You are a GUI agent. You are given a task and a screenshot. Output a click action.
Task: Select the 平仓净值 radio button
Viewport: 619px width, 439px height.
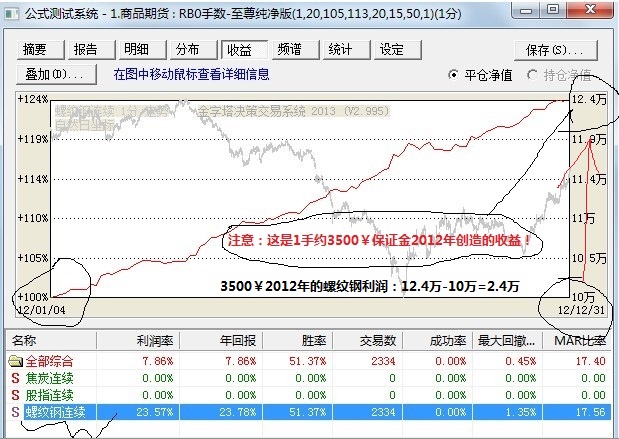click(480, 75)
